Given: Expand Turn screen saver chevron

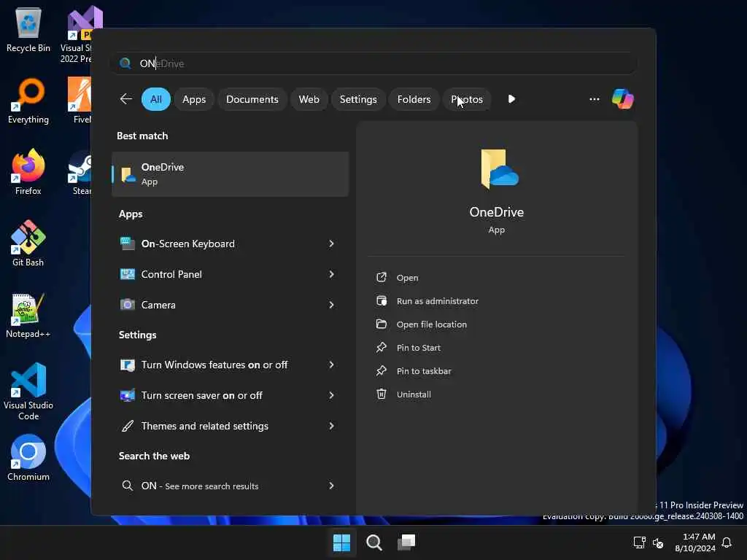Looking at the screenshot, I should click(331, 395).
